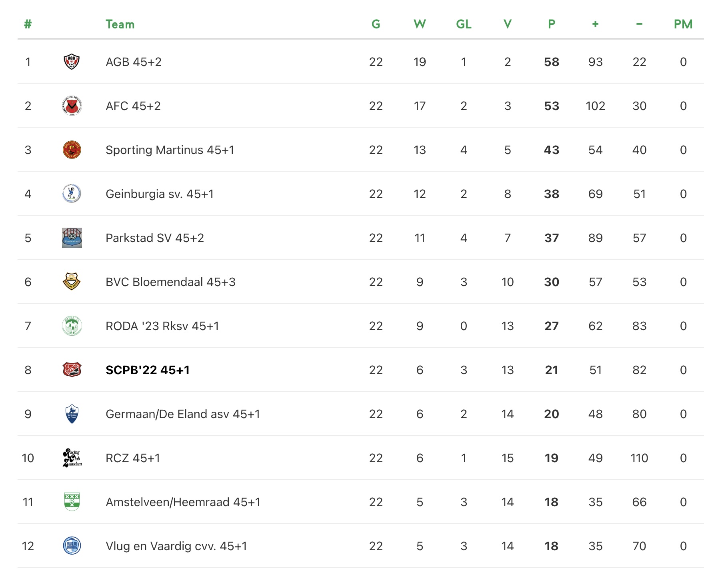Click the Team column header

120,24
